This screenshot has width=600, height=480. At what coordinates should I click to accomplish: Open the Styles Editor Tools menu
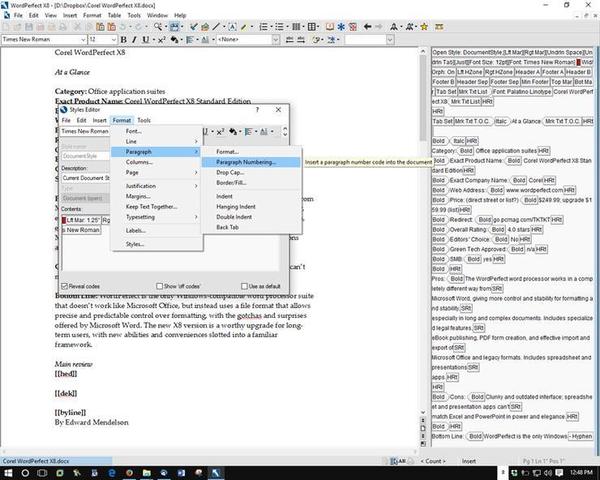tap(144, 120)
